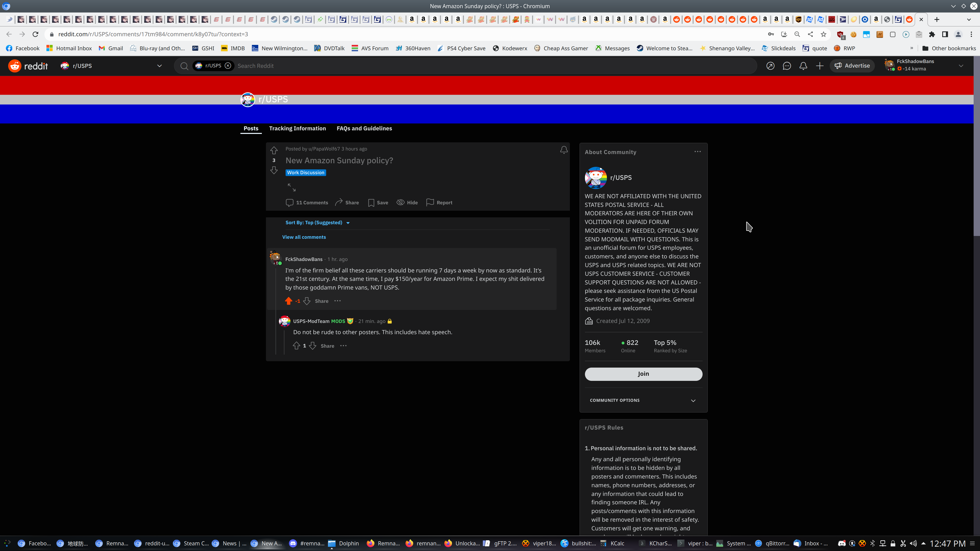The width and height of the screenshot is (980, 551).
Task: Expand COMMUNITY OPTIONS section
Action: click(x=643, y=400)
